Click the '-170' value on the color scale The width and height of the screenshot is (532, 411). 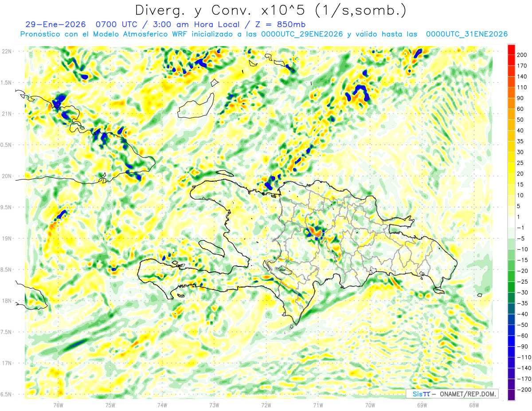tap(524, 379)
